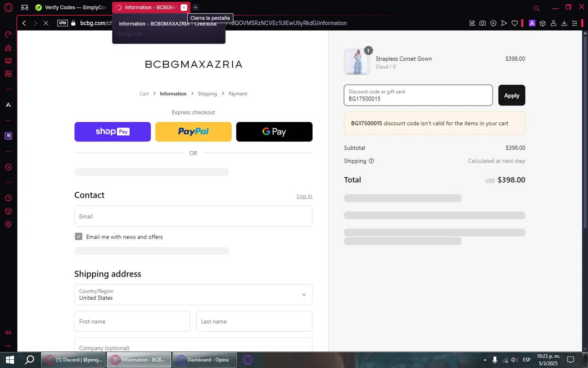Click the First name field
The image size is (588, 368).
pyautogui.click(x=132, y=321)
